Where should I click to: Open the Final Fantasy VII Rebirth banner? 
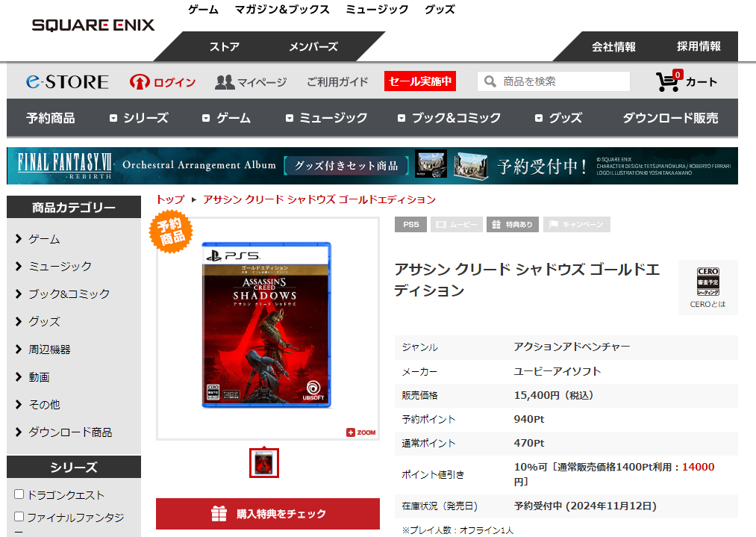372,166
